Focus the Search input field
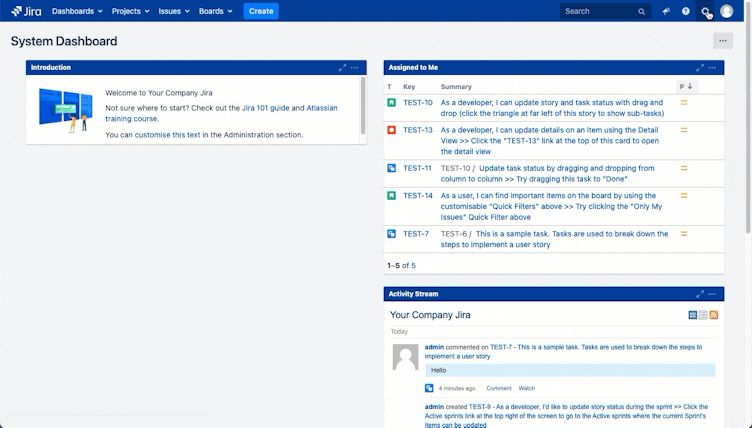This screenshot has height=428, width=752. [x=605, y=11]
